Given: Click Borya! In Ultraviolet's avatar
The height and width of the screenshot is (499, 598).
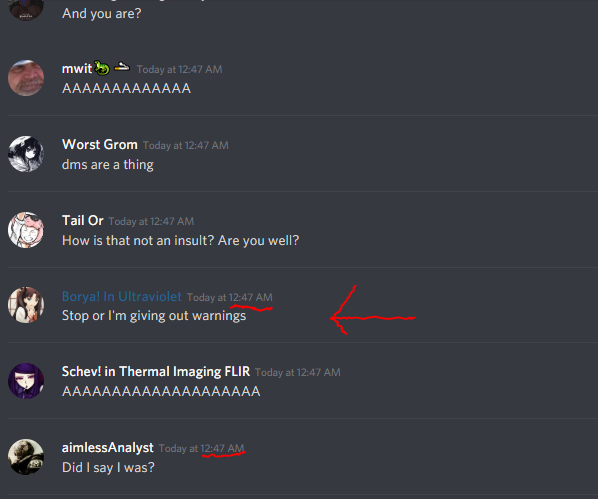Looking at the screenshot, I should pyautogui.click(x=26, y=305).
